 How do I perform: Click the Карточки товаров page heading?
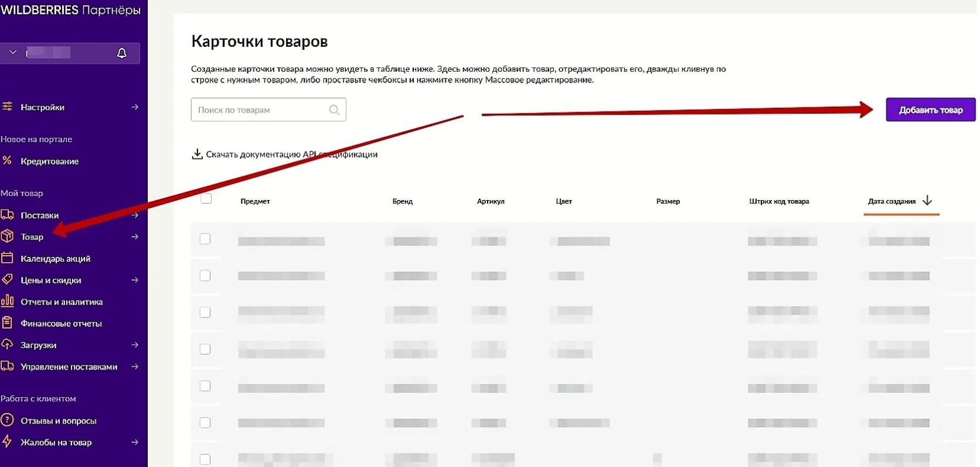(260, 42)
